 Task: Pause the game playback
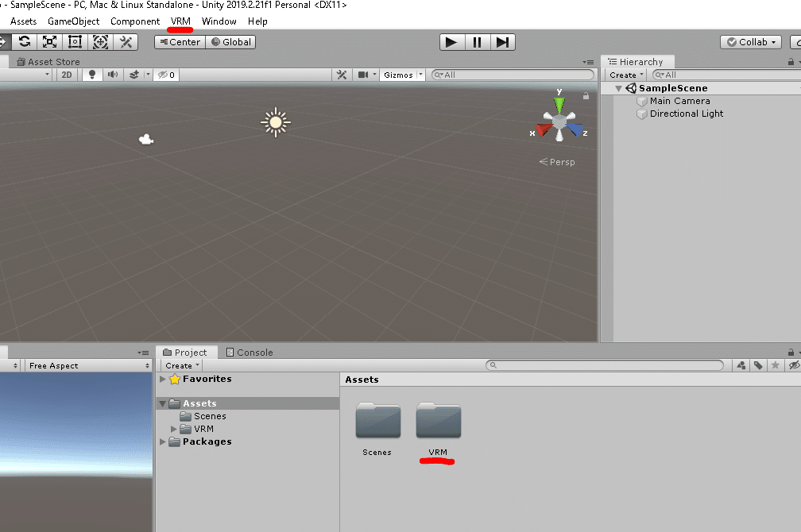point(477,42)
